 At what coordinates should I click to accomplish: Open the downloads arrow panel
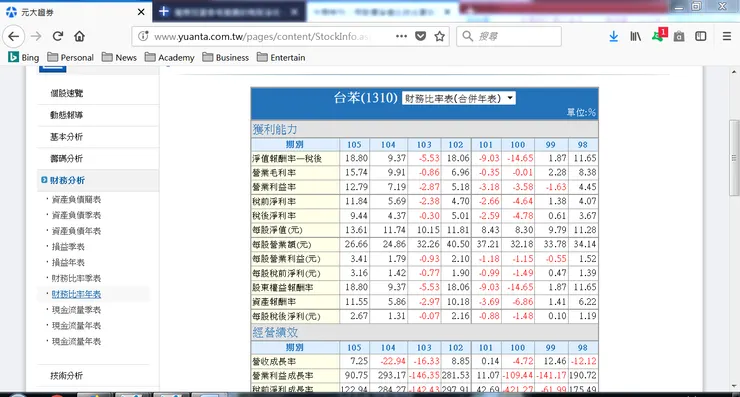(x=614, y=36)
